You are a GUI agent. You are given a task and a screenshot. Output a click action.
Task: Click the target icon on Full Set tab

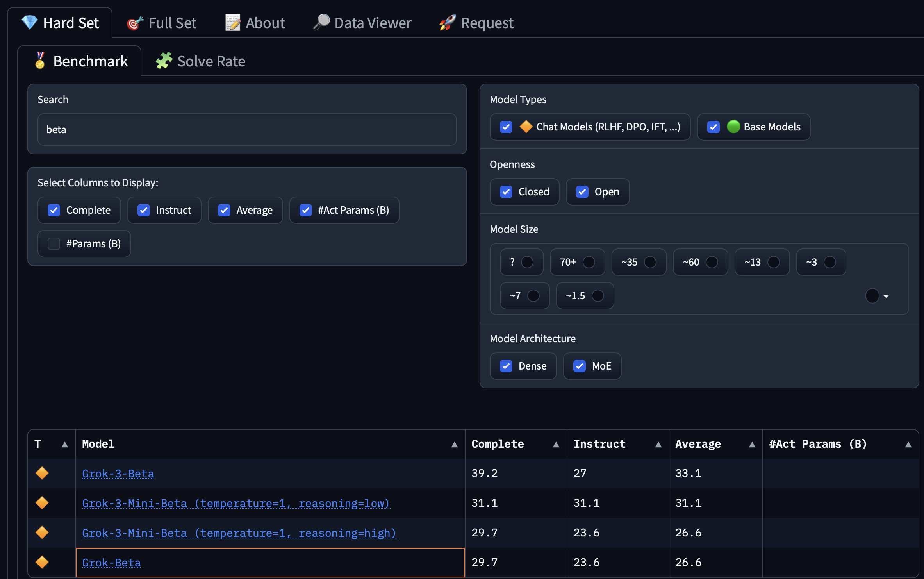click(x=135, y=23)
